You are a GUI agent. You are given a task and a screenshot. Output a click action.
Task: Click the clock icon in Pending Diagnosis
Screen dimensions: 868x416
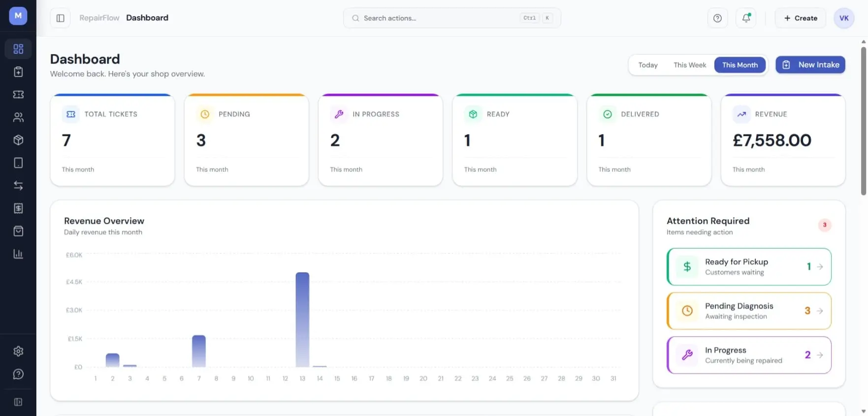click(687, 311)
